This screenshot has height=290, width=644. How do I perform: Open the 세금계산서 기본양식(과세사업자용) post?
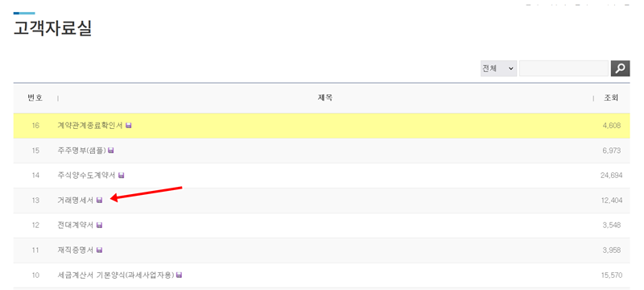116,275
